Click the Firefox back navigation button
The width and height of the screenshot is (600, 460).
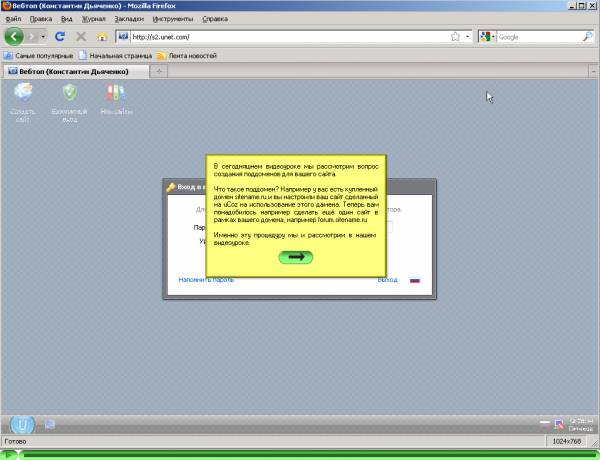point(15,37)
